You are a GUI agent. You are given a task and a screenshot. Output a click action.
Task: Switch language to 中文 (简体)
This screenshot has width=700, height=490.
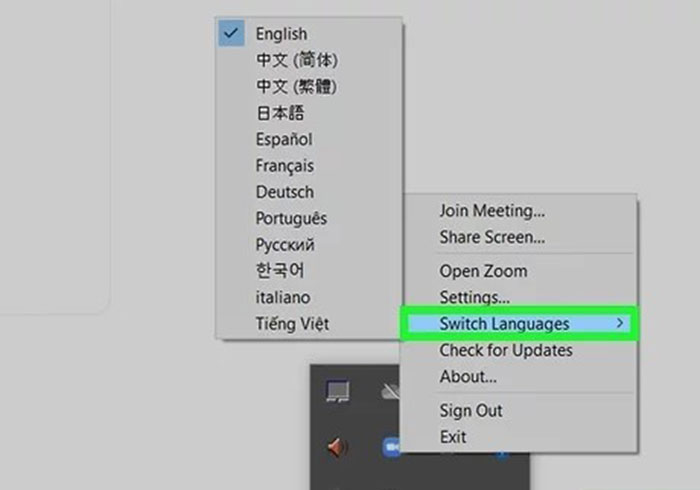(309, 60)
